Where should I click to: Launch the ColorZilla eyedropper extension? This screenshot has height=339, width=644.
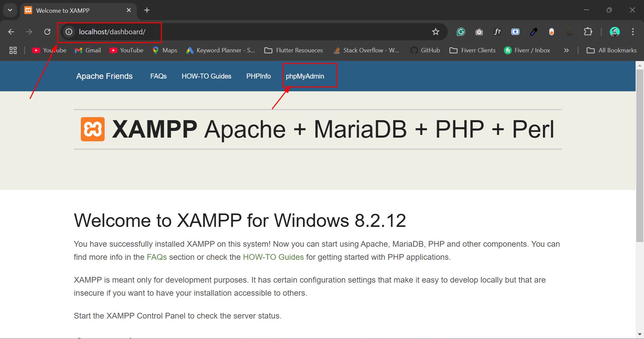(534, 32)
